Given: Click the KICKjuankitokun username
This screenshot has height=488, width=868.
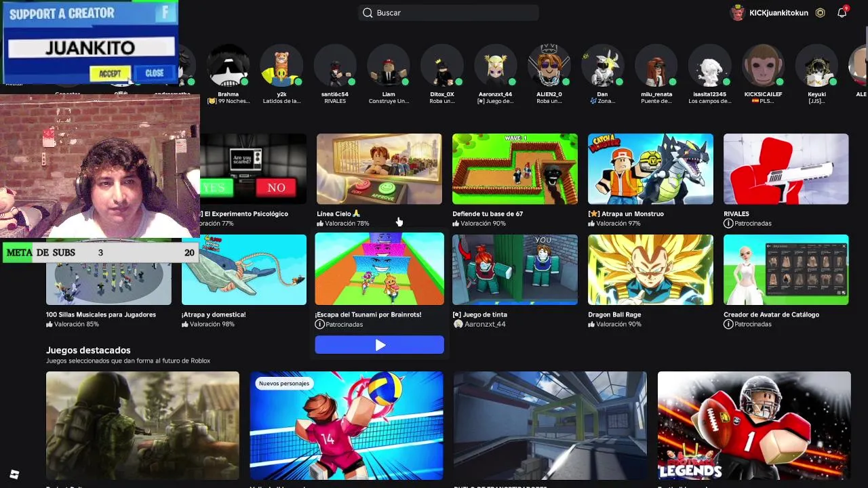Looking at the screenshot, I should pos(778,13).
